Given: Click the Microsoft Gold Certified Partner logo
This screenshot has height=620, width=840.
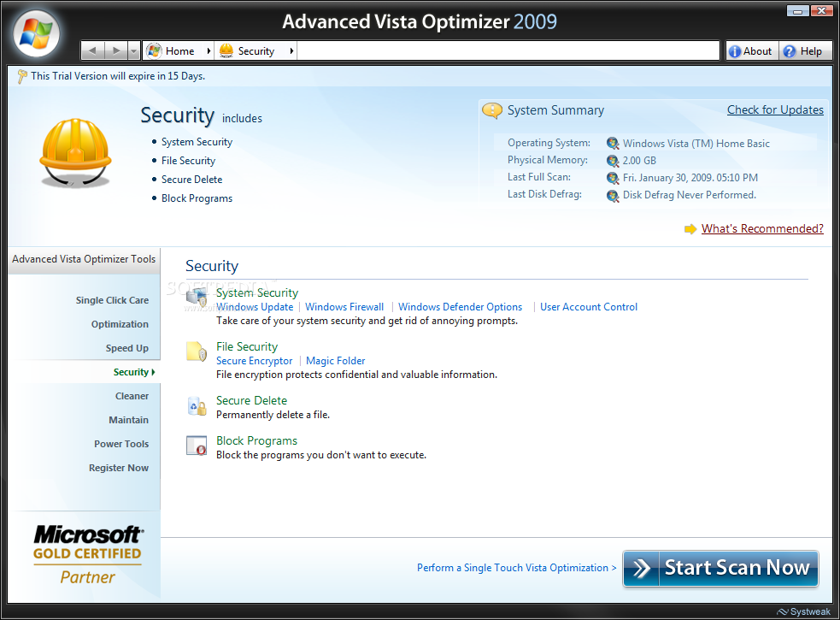Looking at the screenshot, I should (88, 554).
